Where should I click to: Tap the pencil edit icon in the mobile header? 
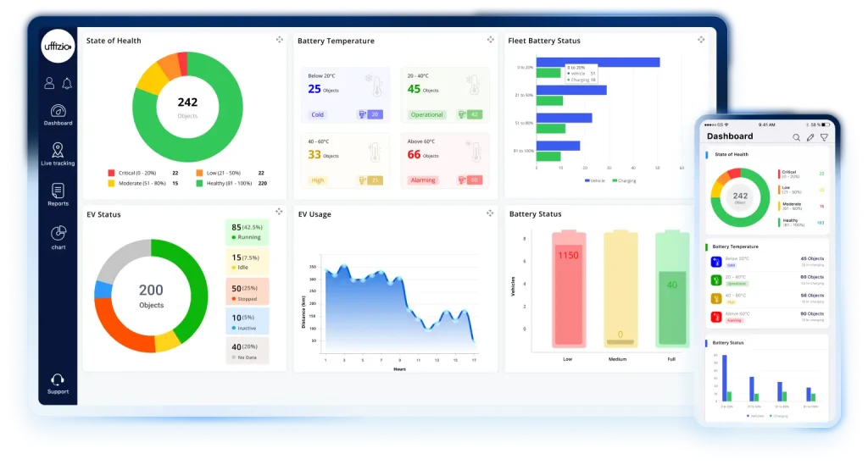pyautogui.click(x=810, y=137)
